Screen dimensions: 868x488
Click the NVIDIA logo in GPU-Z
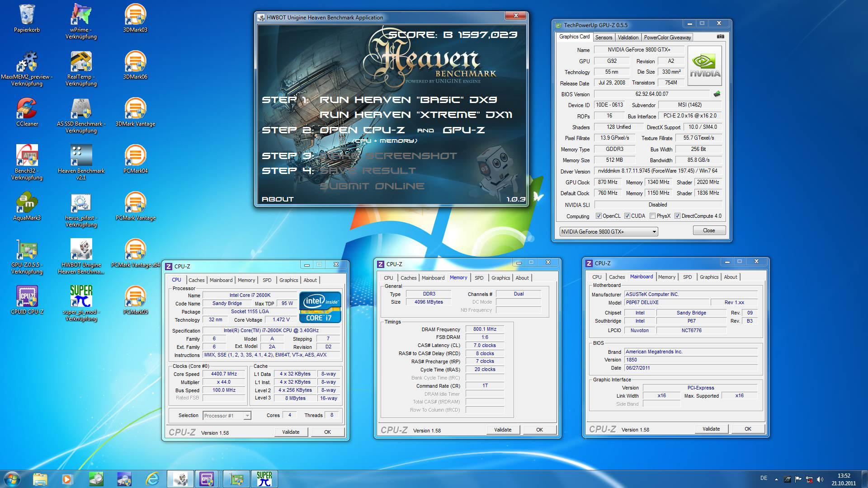tap(705, 66)
